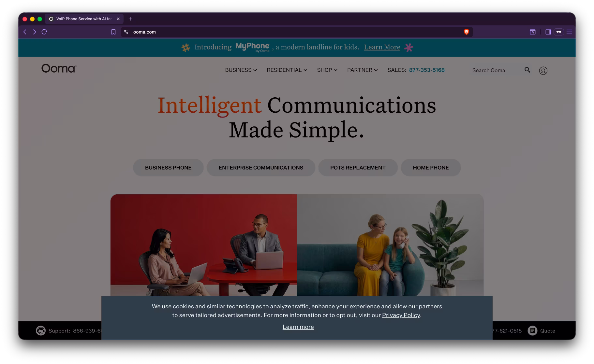
Task: Click the support headset icon in footer
Action: 41,331
